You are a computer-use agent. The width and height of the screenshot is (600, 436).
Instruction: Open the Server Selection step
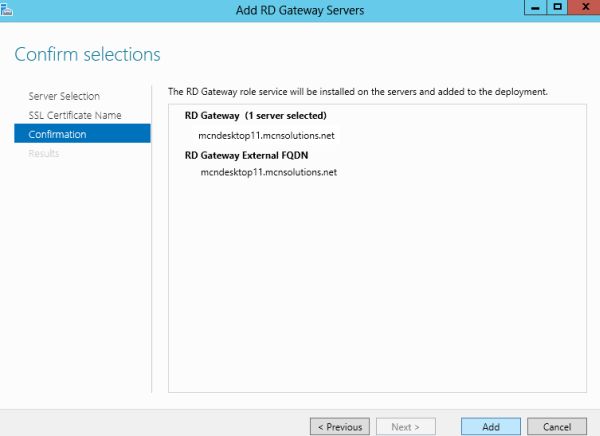click(64, 96)
